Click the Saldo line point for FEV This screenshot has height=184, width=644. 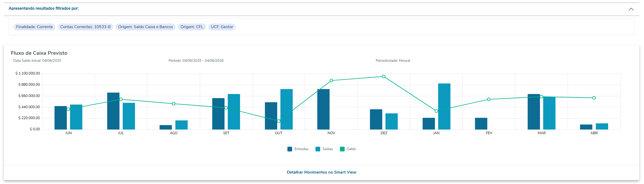point(489,99)
